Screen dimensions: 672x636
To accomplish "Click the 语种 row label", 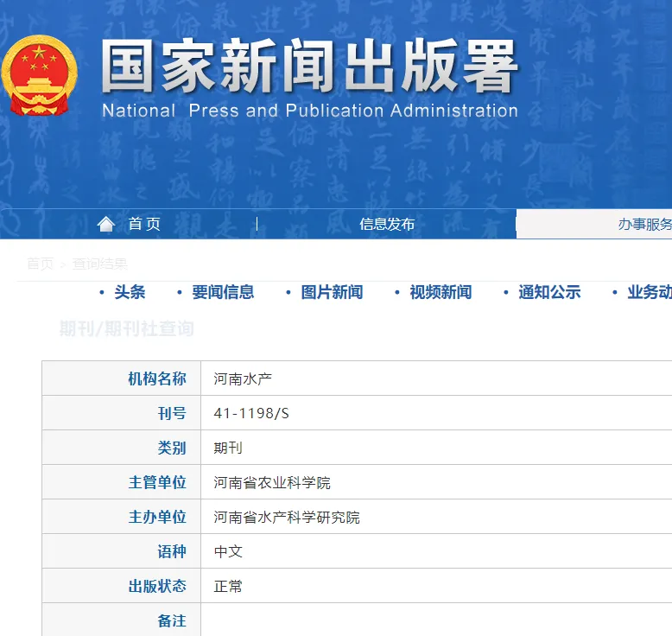I will tap(171, 551).
